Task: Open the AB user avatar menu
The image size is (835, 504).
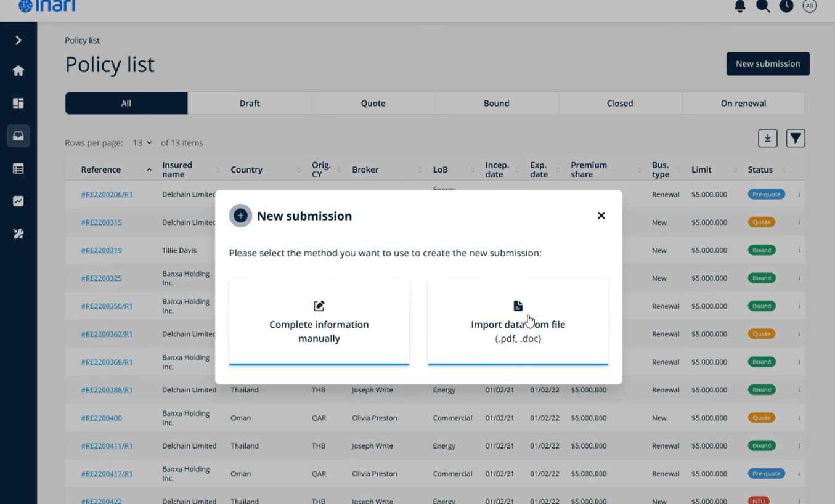Action: (809, 6)
